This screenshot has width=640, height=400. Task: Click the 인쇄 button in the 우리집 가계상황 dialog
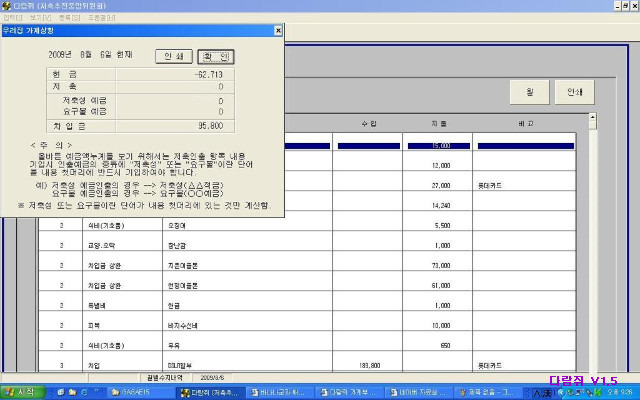[x=174, y=56]
